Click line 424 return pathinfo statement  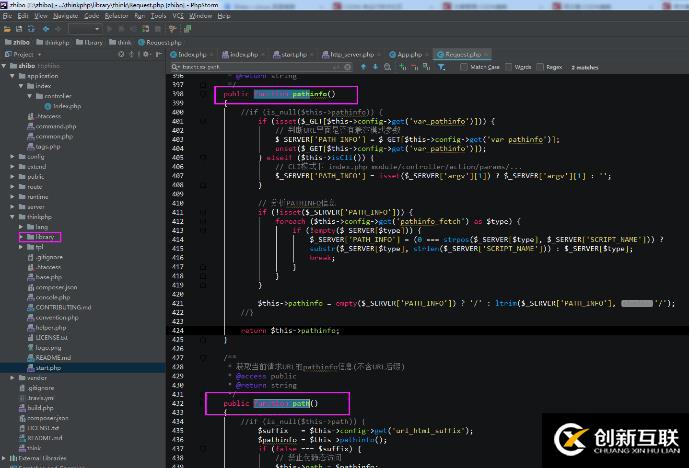click(x=290, y=330)
